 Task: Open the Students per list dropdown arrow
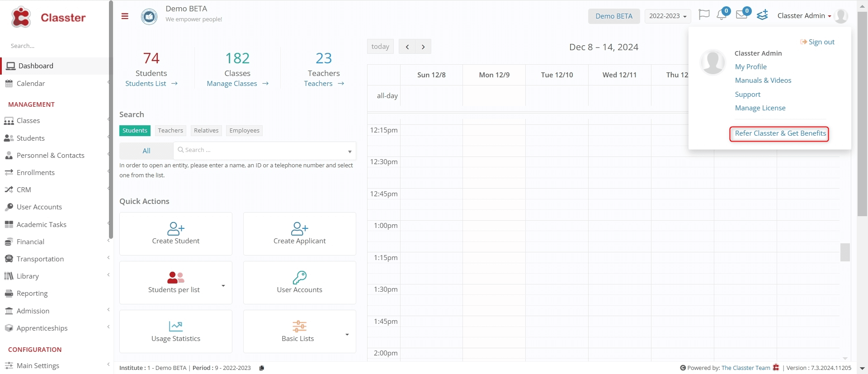pos(223,286)
